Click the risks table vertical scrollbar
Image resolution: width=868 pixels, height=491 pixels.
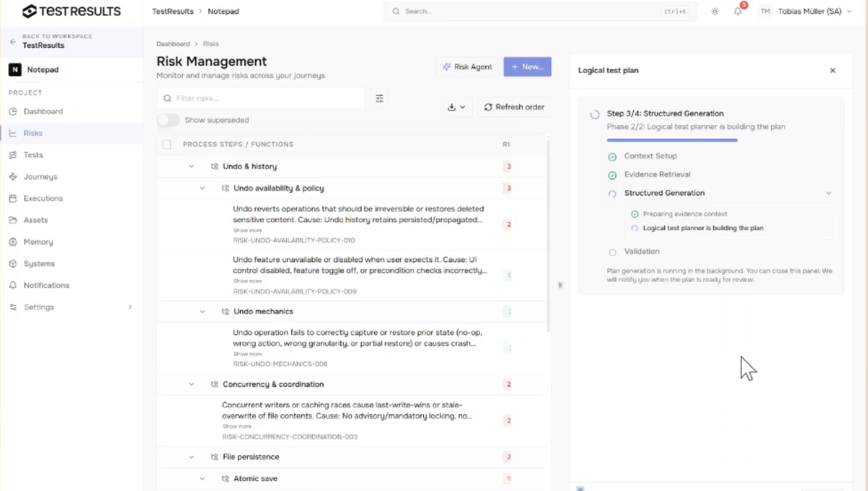click(548, 235)
